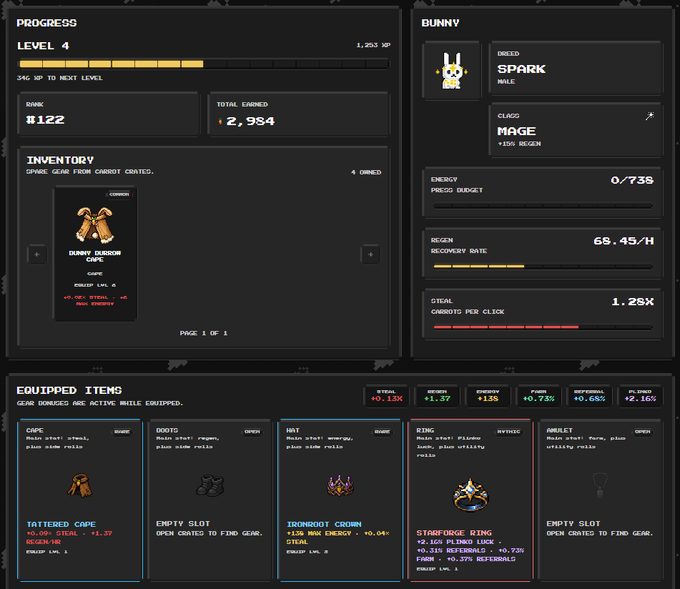The image size is (680, 589).
Task: Click 'Equip Lvl 6' on inventory cape card
Action: pyautogui.click(x=95, y=285)
